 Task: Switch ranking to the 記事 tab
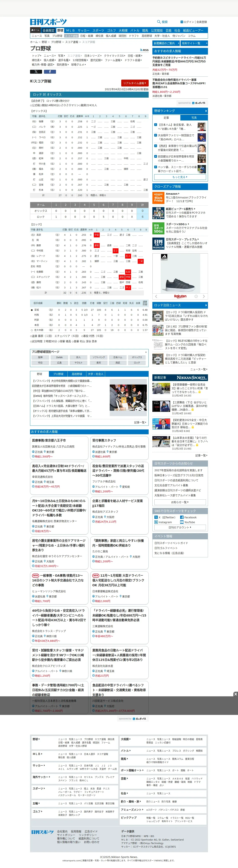click(x=166, y=118)
